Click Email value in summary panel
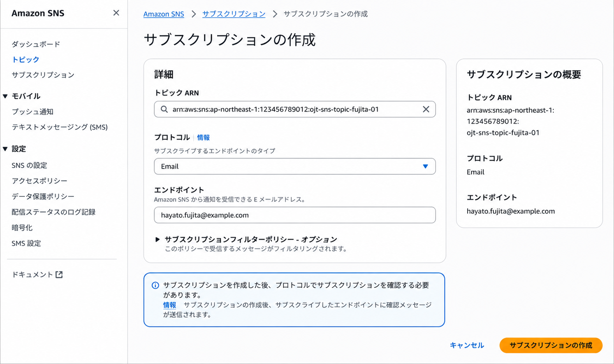Viewport: 614px width, 364px height. [x=475, y=172]
